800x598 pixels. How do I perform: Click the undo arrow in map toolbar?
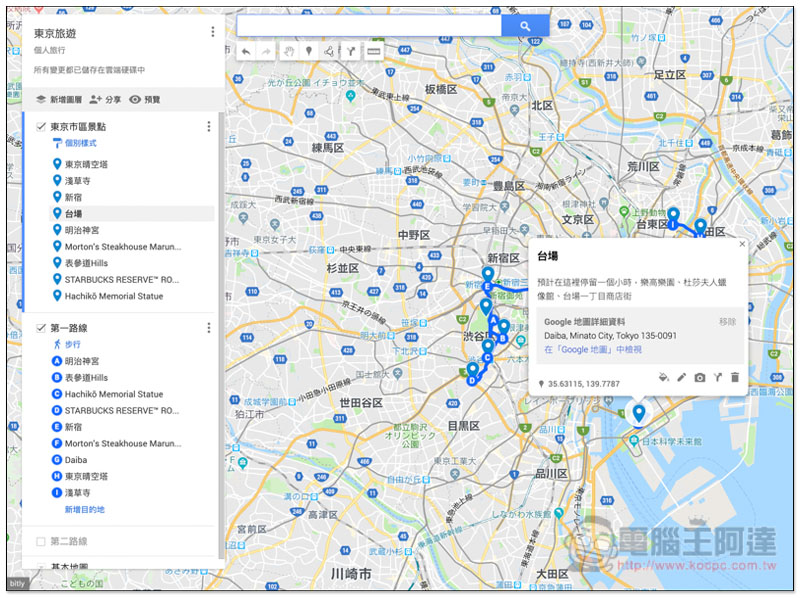246,51
